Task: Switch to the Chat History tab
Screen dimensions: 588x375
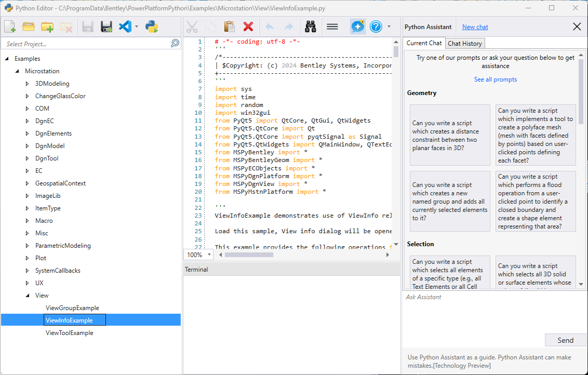Action: pyautogui.click(x=464, y=44)
